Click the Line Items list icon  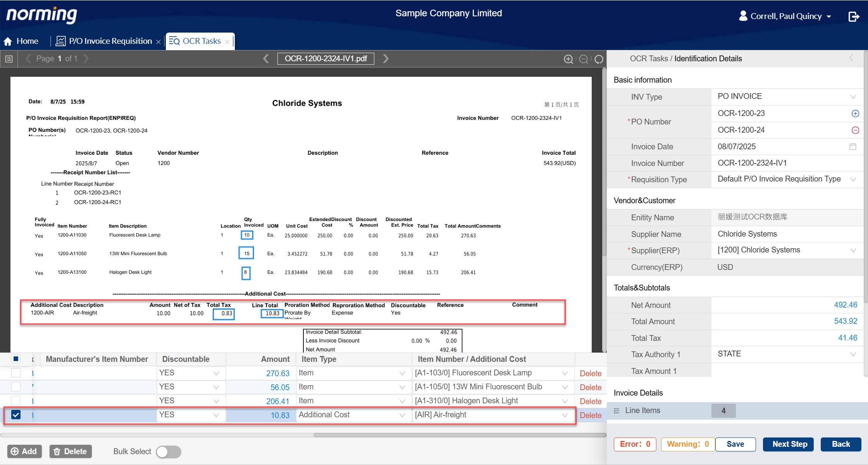click(x=617, y=411)
